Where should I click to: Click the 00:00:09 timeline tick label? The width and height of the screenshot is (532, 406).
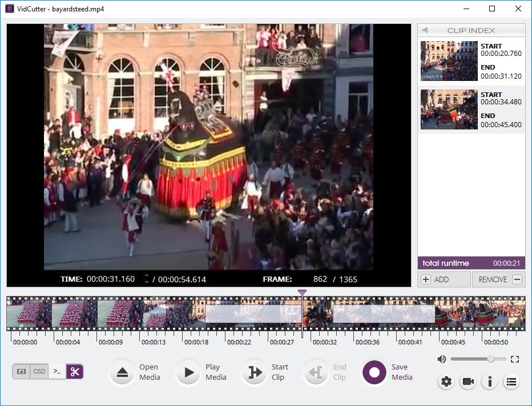point(111,342)
